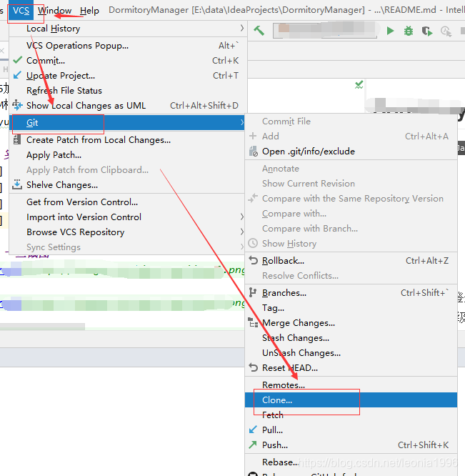The height and width of the screenshot is (476, 465).
Task: Open the run configuration dropdown
Action: 325,30
